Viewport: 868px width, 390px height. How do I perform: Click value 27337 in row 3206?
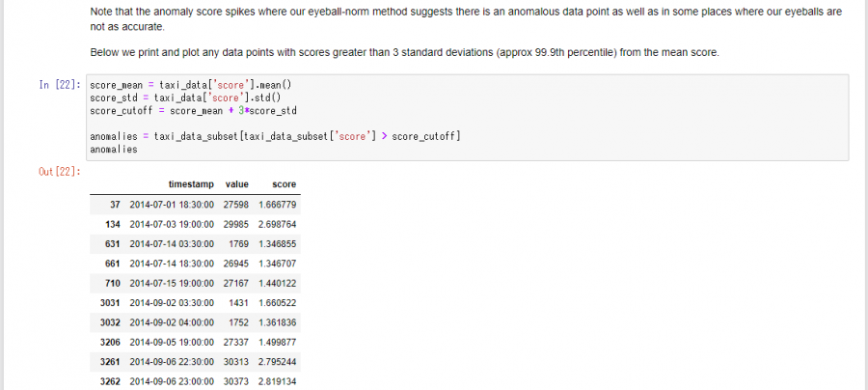[x=236, y=343]
